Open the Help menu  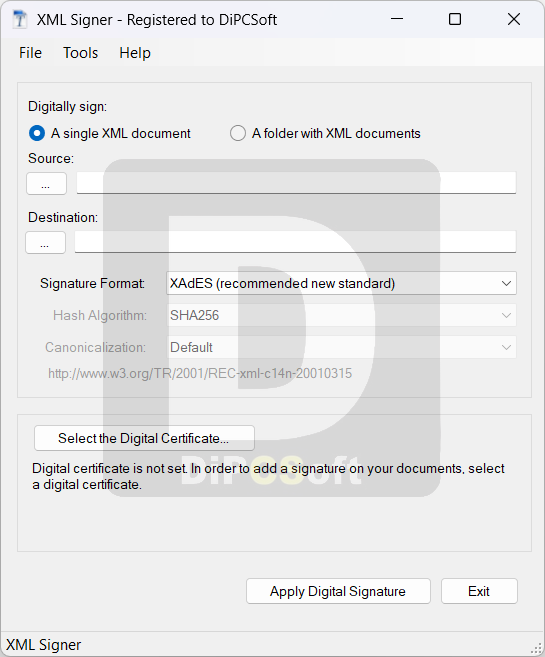135,53
